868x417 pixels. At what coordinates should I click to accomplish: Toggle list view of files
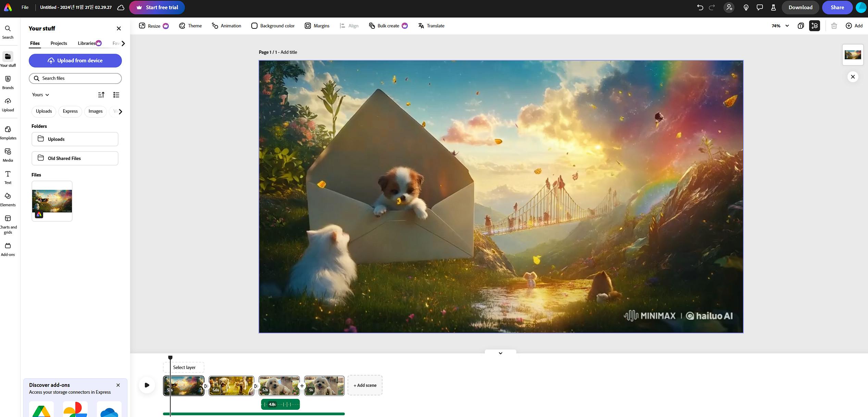coord(116,95)
